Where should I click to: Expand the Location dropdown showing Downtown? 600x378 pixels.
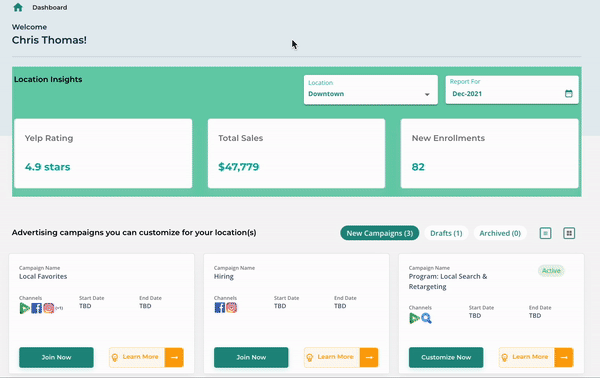(370, 90)
